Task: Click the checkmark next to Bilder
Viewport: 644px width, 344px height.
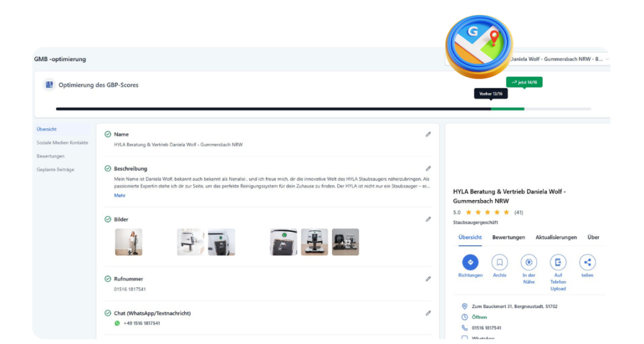Action: pyautogui.click(x=108, y=219)
